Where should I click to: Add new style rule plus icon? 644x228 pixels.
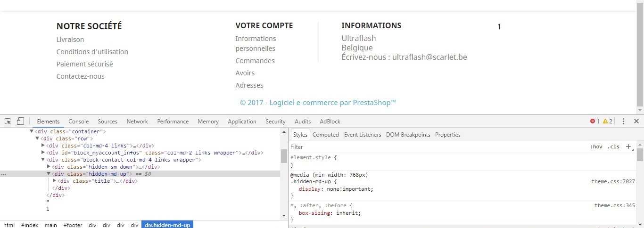point(628,147)
